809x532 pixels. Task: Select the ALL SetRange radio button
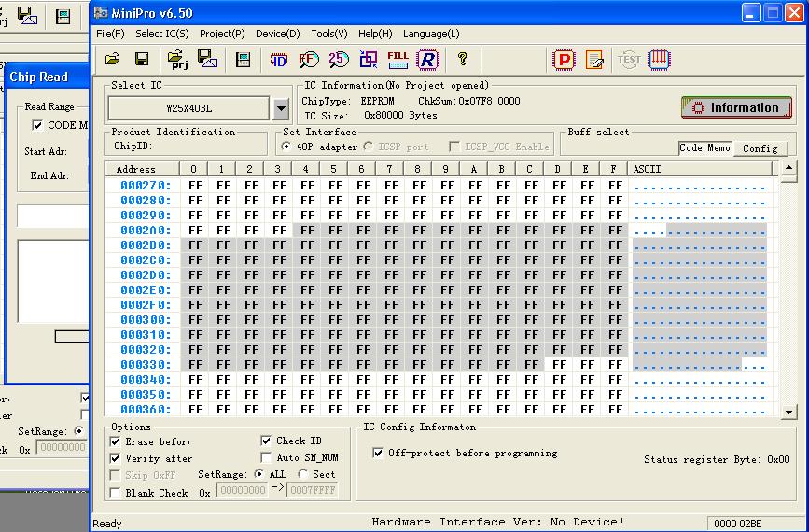click(259, 474)
